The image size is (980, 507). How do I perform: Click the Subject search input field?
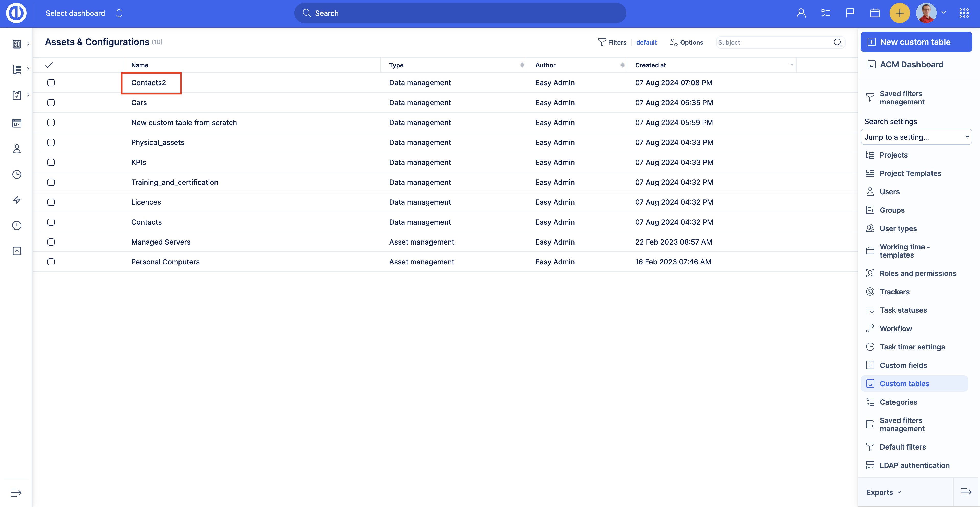pyautogui.click(x=772, y=43)
